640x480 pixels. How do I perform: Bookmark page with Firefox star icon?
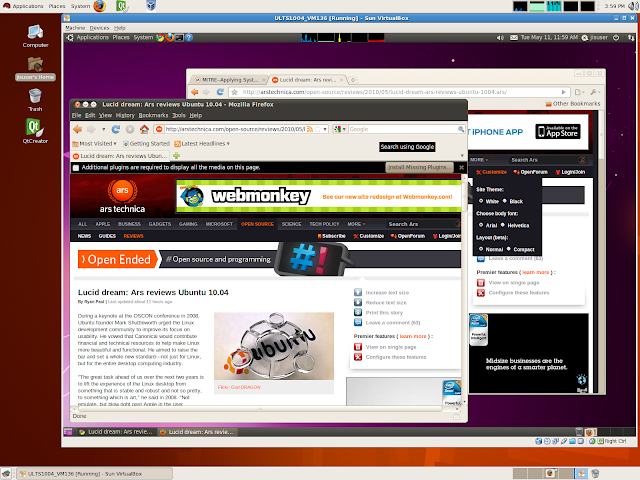(x=317, y=129)
